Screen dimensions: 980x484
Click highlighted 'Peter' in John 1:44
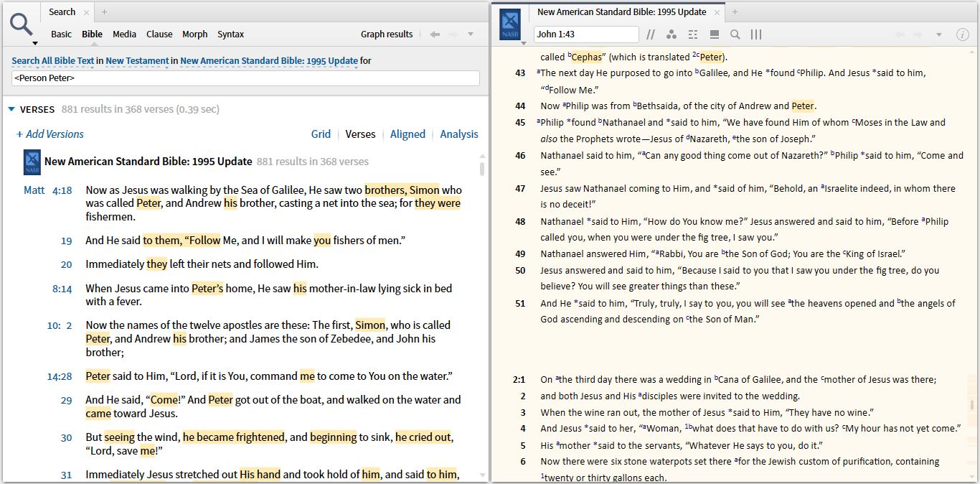click(803, 106)
